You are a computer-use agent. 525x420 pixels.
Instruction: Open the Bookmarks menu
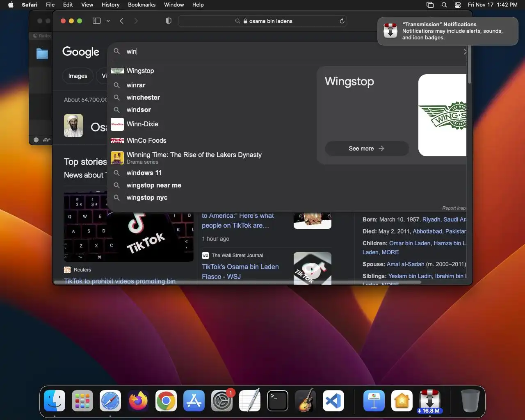tap(142, 5)
